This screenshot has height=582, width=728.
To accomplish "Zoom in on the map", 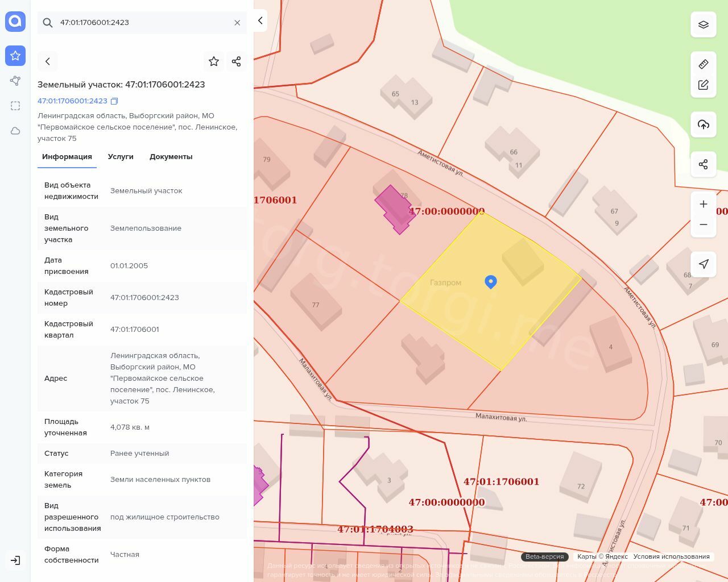I will pyautogui.click(x=703, y=204).
